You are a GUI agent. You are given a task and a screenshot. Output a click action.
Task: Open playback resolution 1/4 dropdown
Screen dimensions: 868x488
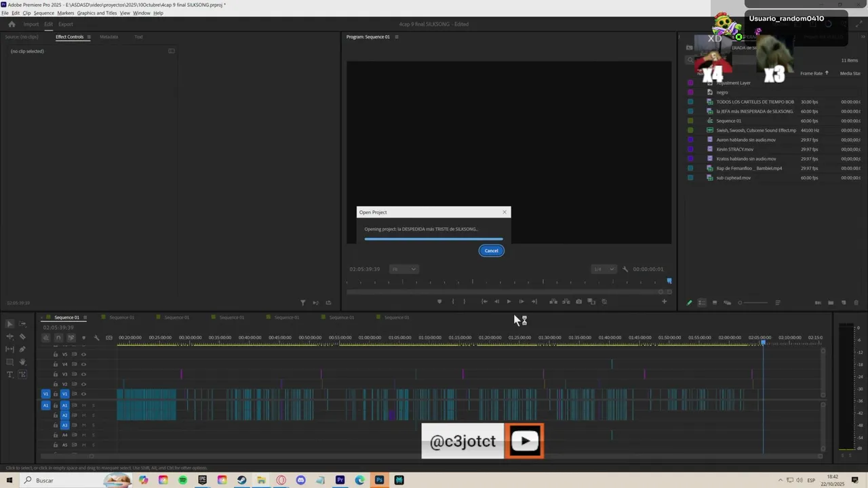(x=603, y=269)
